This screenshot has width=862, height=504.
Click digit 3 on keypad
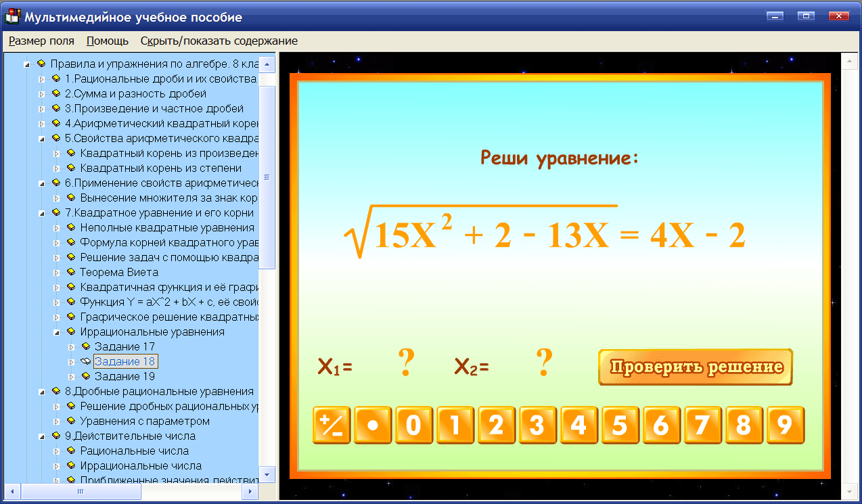point(537,425)
